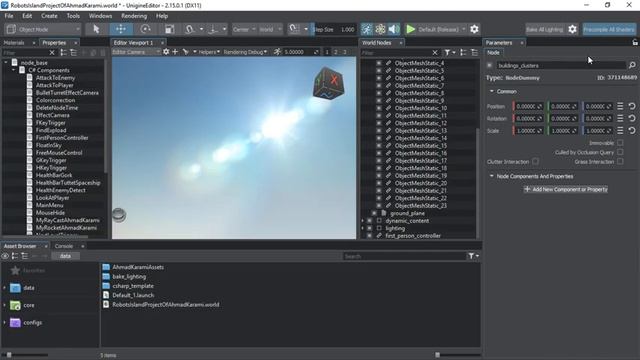
Task: Toggle the Asset Browser eye visibility icon
Action: pos(5,256)
